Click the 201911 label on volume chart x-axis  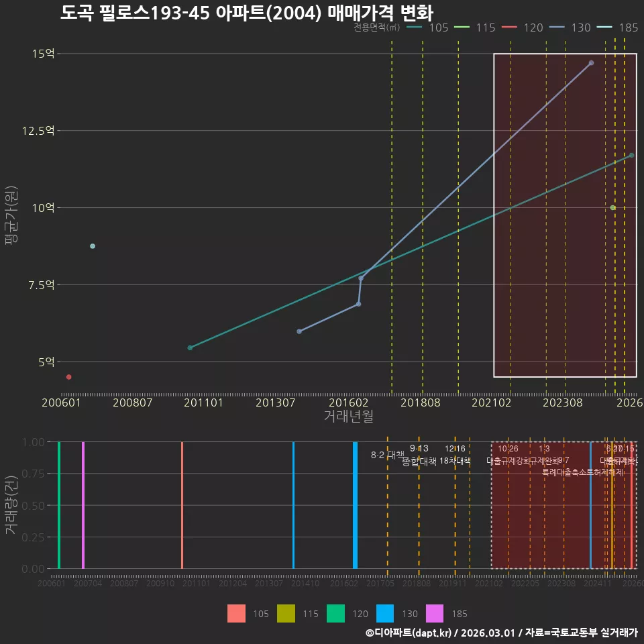coord(453,583)
